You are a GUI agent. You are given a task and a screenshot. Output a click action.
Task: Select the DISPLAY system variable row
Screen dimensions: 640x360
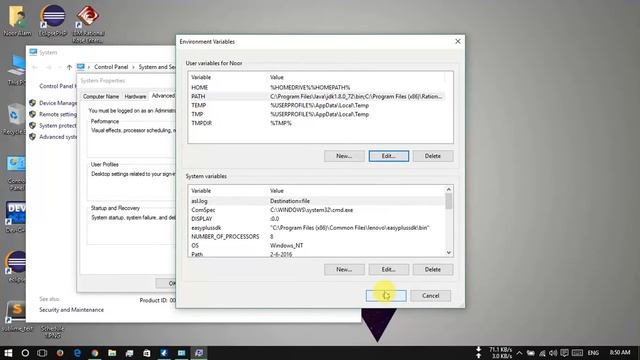pyautogui.click(x=316, y=219)
